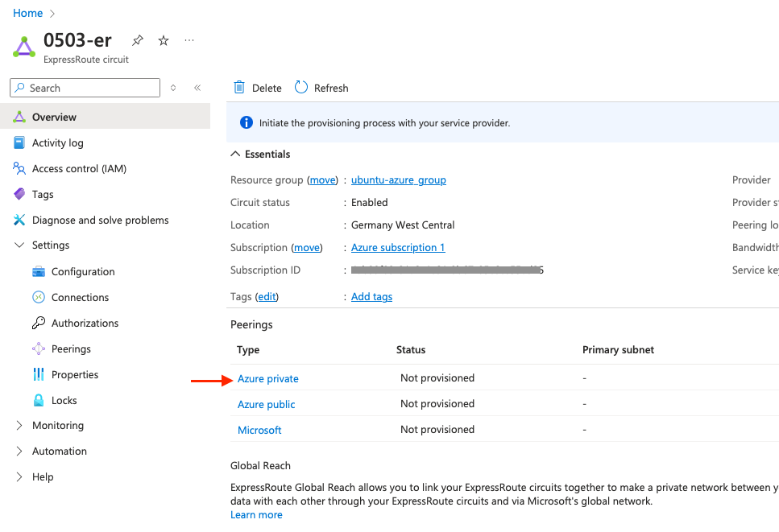
Task: Open Overview menu item
Action: coord(105,118)
